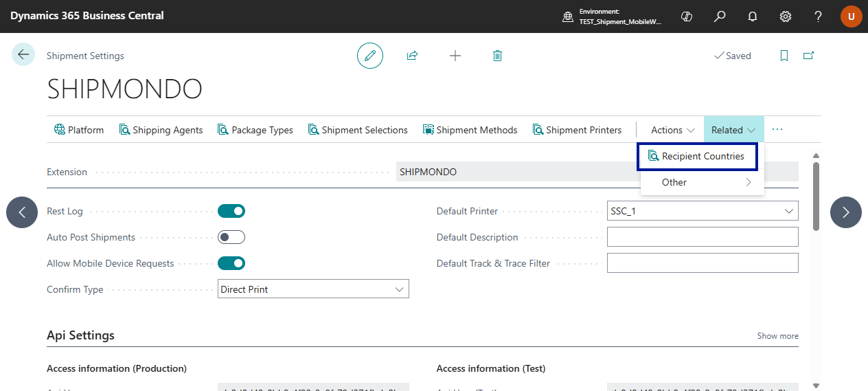Show more options ellipsis

coord(777,129)
